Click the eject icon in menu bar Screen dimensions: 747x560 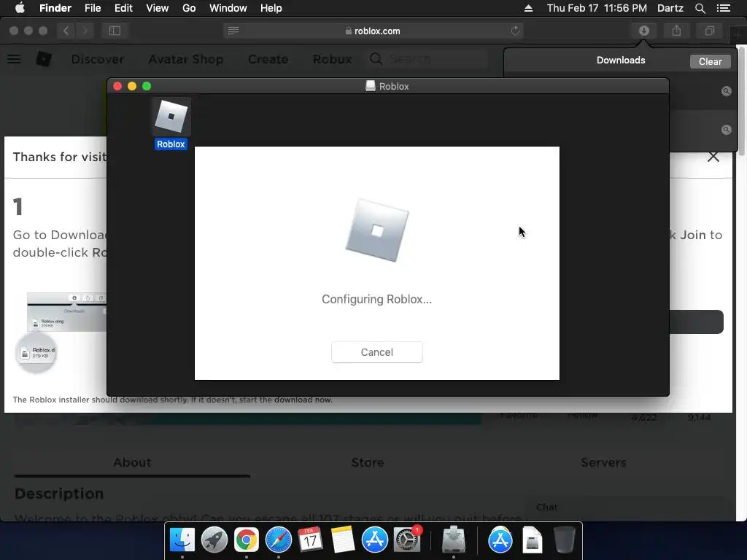pos(528,8)
